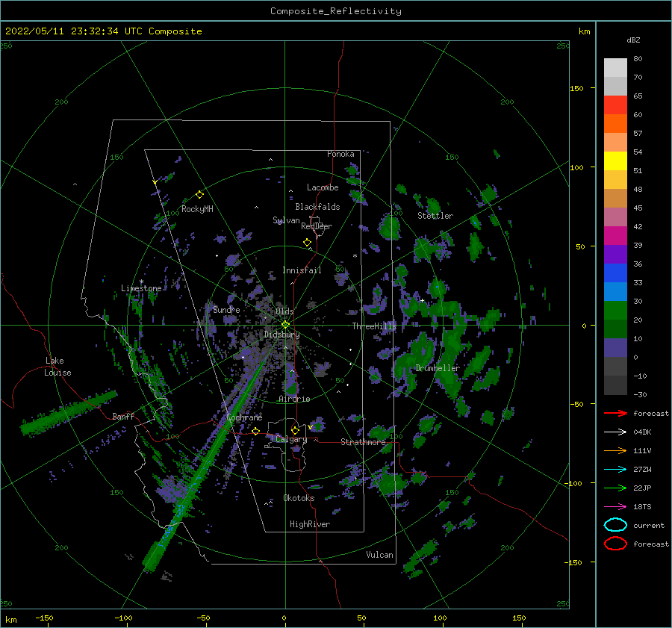Click the Cochrane label

click(x=244, y=417)
